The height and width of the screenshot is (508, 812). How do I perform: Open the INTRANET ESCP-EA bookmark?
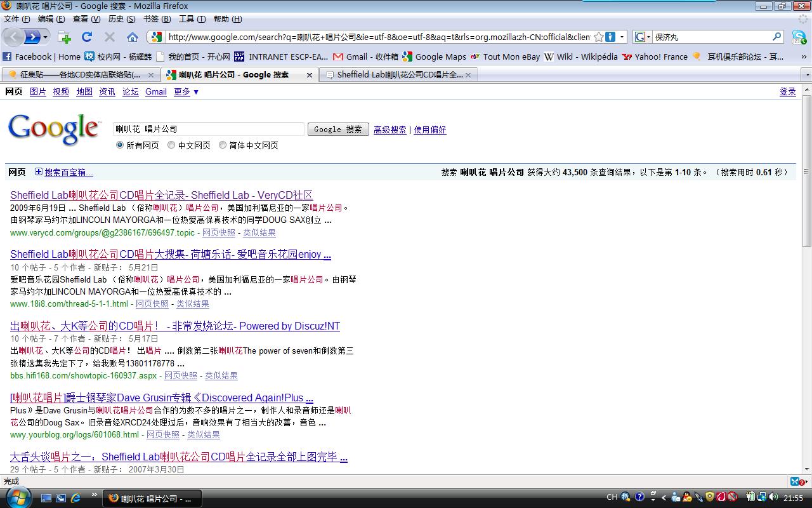(281, 57)
